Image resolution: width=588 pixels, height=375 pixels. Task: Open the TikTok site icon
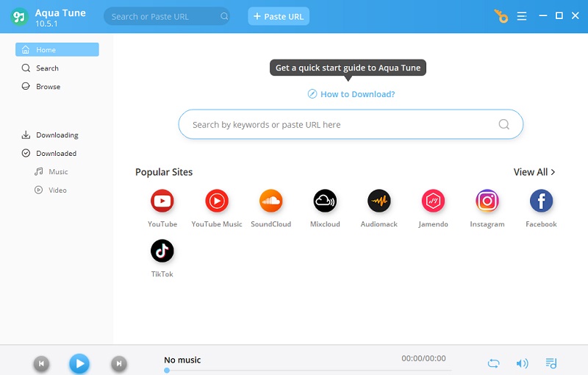tap(162, 251)
